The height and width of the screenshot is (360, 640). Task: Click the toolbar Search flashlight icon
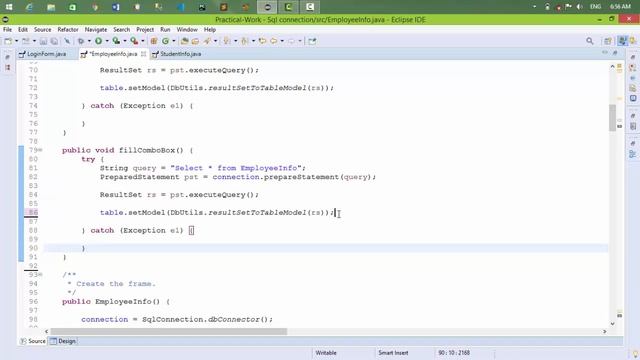(207, 41)
